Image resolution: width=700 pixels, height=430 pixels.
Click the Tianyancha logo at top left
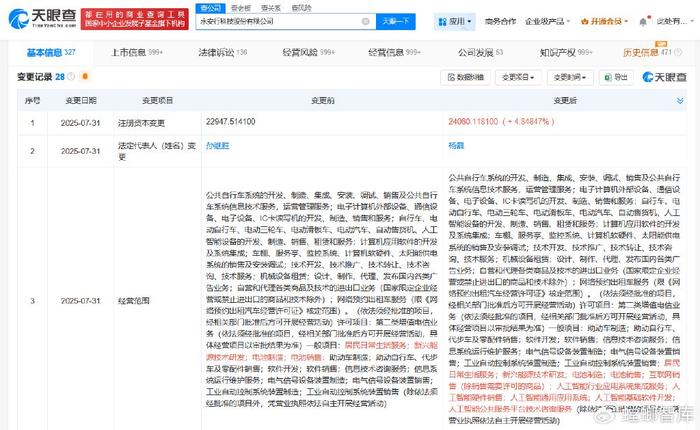coord(42,18)
